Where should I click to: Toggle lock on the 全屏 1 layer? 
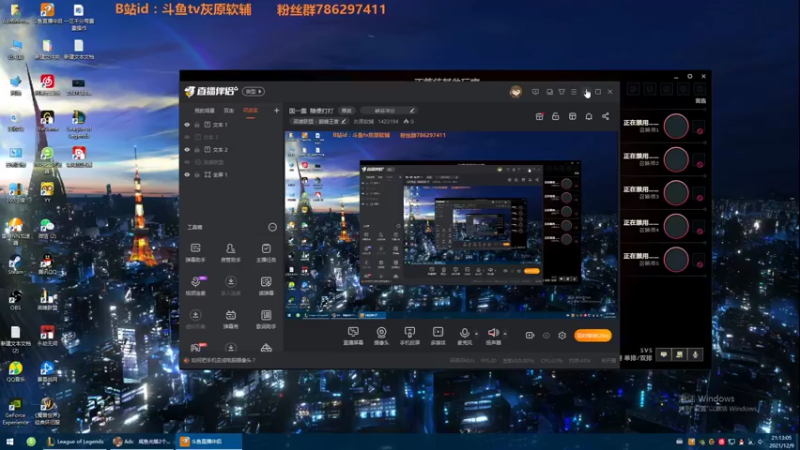[197, 174]
